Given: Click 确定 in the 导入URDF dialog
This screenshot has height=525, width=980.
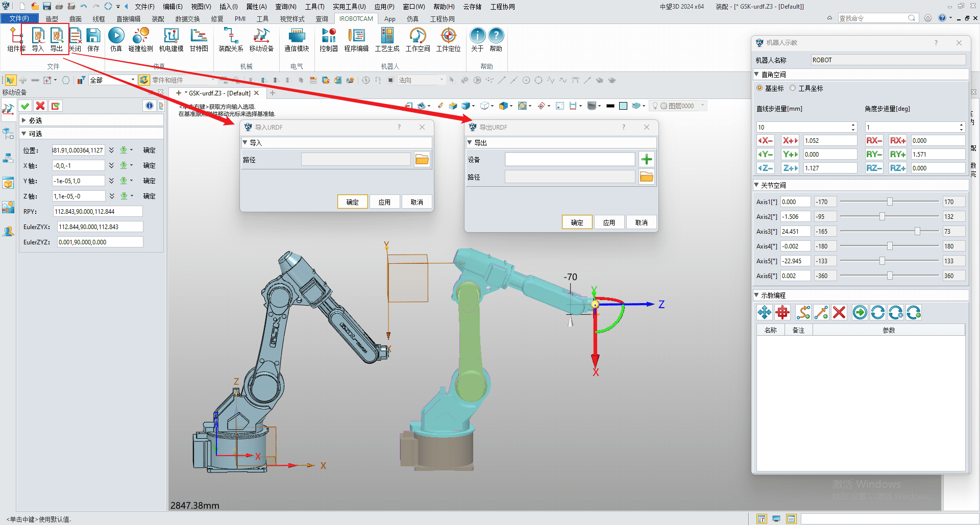Looking at the screenshot, I should pos(352,202).
